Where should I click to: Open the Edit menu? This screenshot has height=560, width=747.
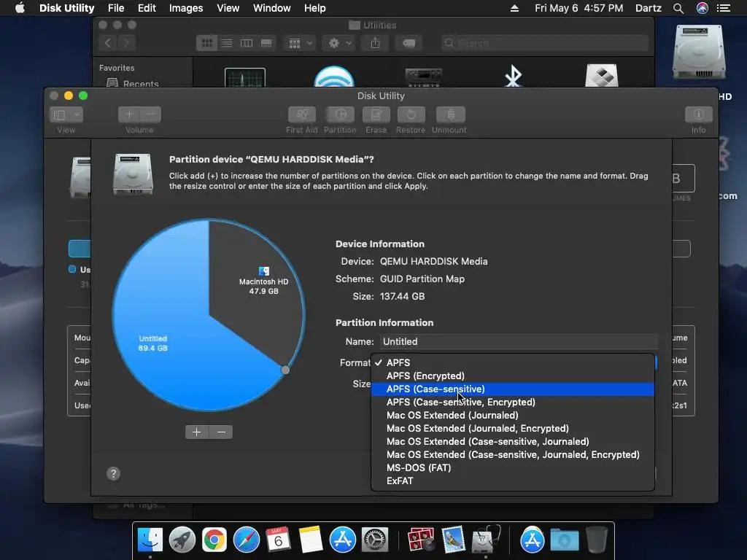pos(147,8)
